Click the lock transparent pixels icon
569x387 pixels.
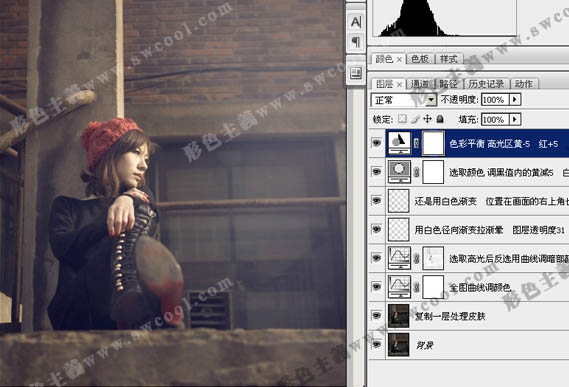402,119
